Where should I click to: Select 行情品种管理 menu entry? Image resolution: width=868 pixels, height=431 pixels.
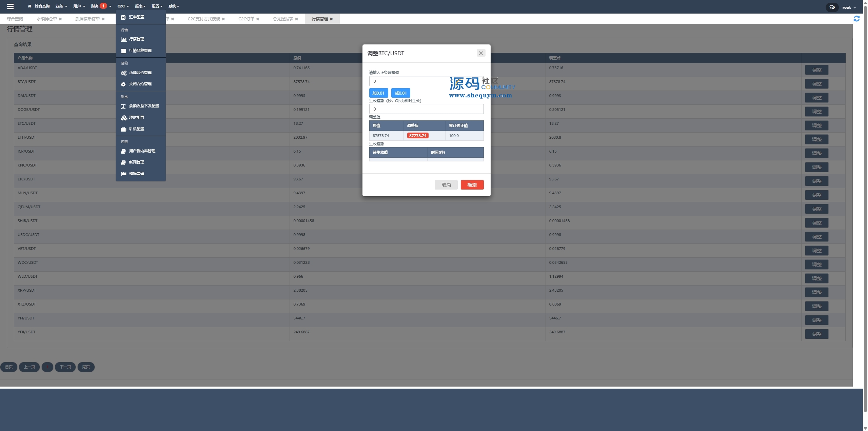pyautogui.click(x=140, y=51)
